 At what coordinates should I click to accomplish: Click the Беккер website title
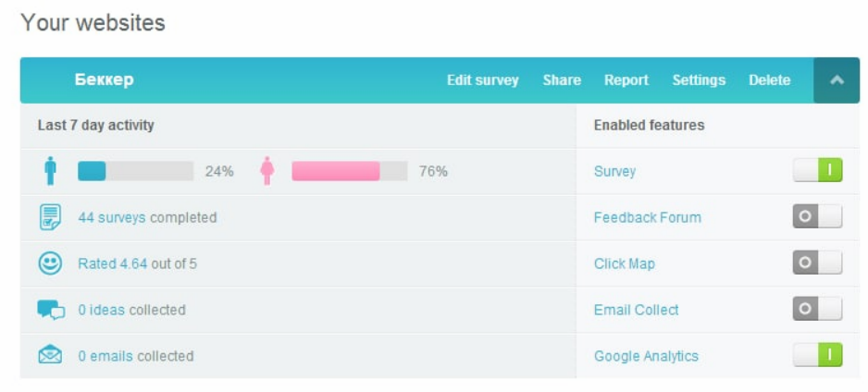click(x=104, y=80)
